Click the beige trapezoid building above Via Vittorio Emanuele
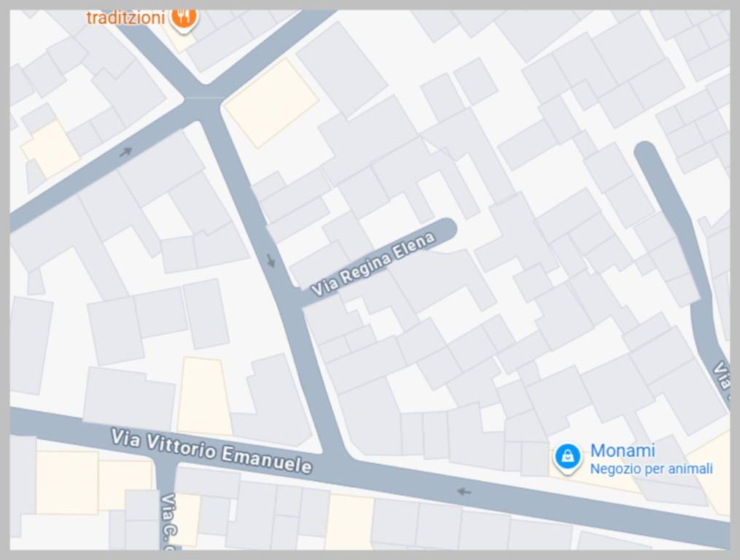Image resolution: width=740 pixels, height=560 pixels. pyautogui.click(x=204, y=396)
